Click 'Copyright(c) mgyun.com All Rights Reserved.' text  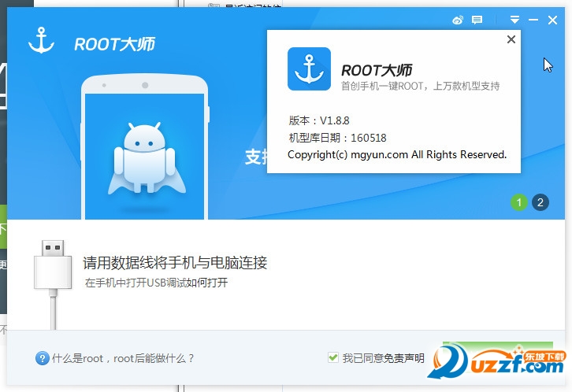[397, 154]
